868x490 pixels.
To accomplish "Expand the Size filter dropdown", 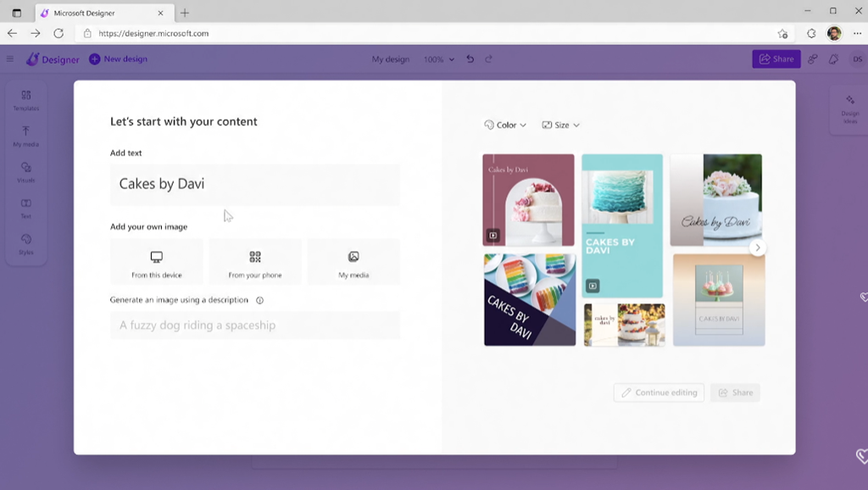I will pos(561,125).
